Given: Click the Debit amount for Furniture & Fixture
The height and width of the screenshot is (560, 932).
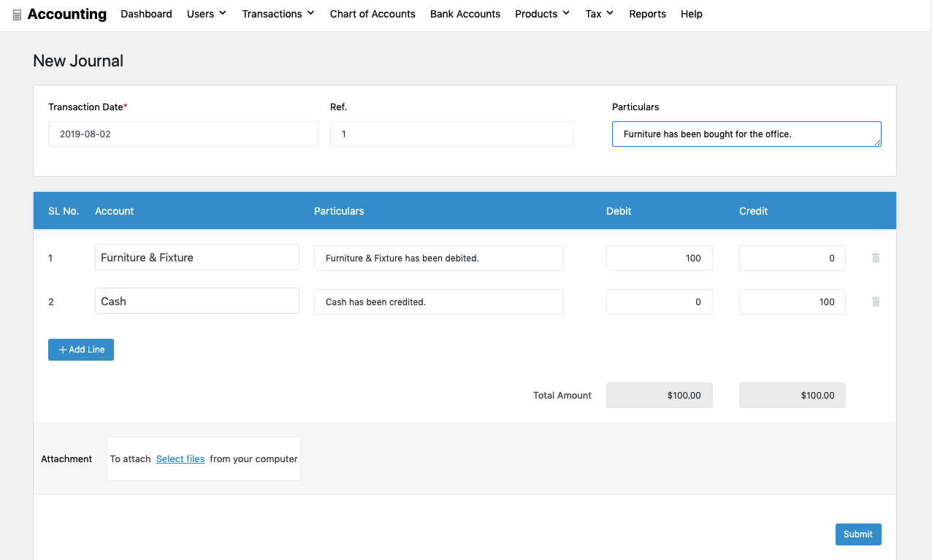Looking at the screenshot, I should [x=659, y=258].
